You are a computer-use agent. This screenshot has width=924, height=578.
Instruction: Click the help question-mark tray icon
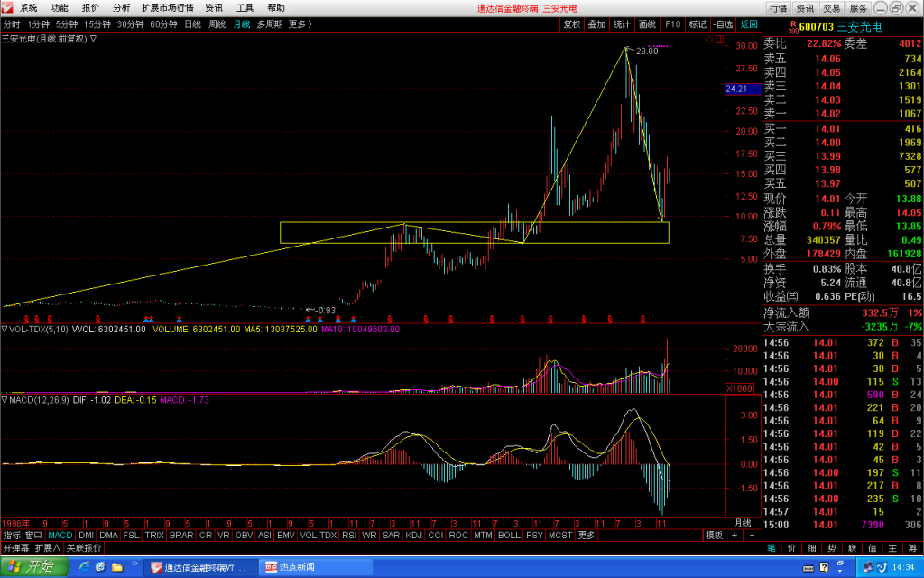point(824,567)
